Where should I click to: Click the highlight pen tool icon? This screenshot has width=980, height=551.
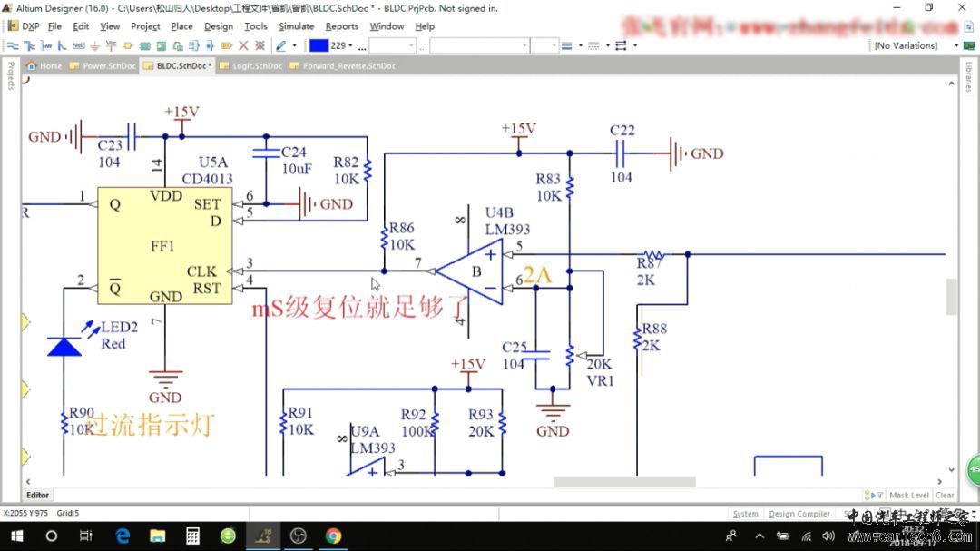pyautogui.click(x=281, y=45)
